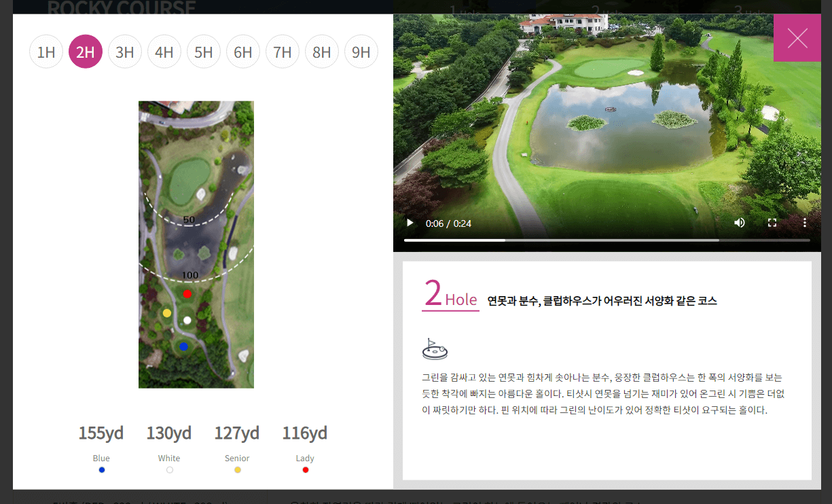Image resolution: width=832 pixels, height=504 pixels.
Task: Select the currently active 2H tab
Action: [86, 51]
